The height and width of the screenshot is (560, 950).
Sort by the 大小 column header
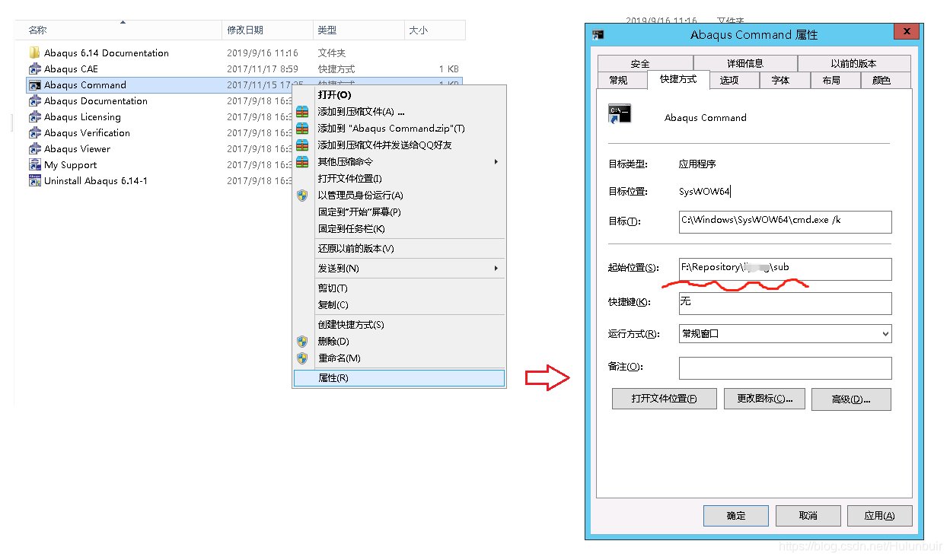click(435, 30)
